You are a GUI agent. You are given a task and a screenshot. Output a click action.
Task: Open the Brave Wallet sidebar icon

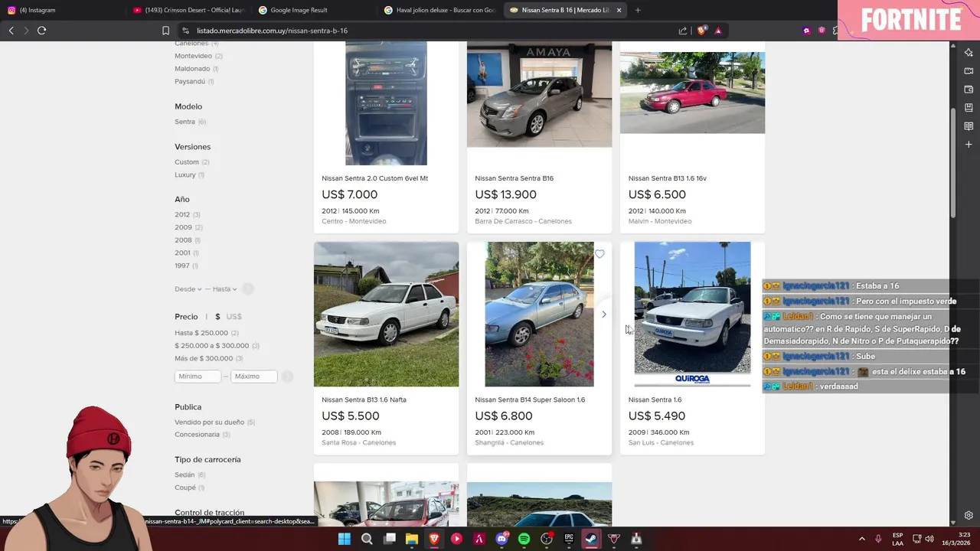click(969, 89)
